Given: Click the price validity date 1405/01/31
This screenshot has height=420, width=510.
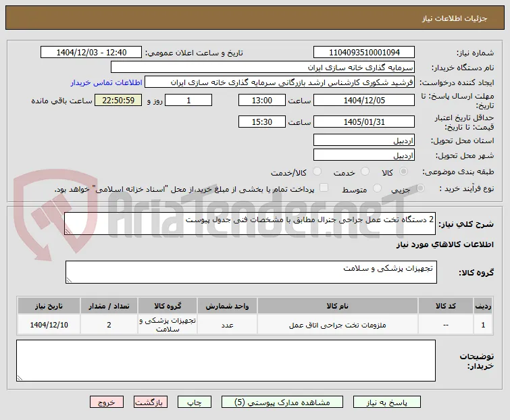Looking at the screenshot, I should [x=364, y=122].
